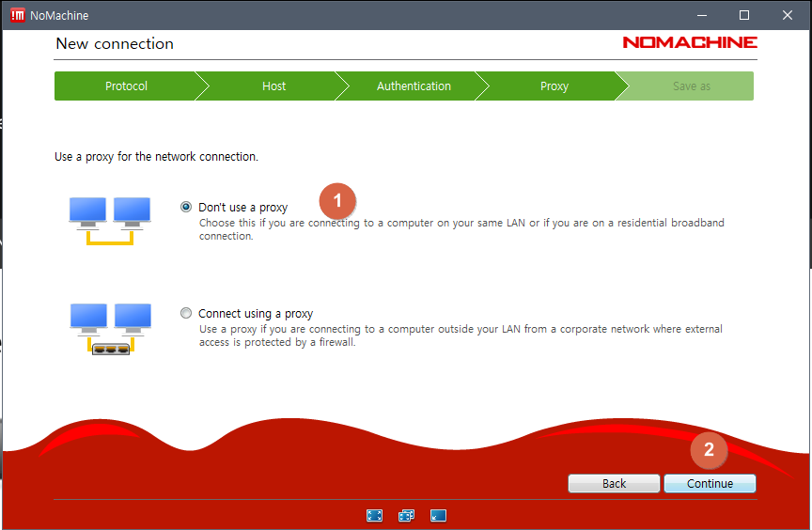Click the description mentioning residential broadband connection
812x530 pixels.
[x=461, y=229]
